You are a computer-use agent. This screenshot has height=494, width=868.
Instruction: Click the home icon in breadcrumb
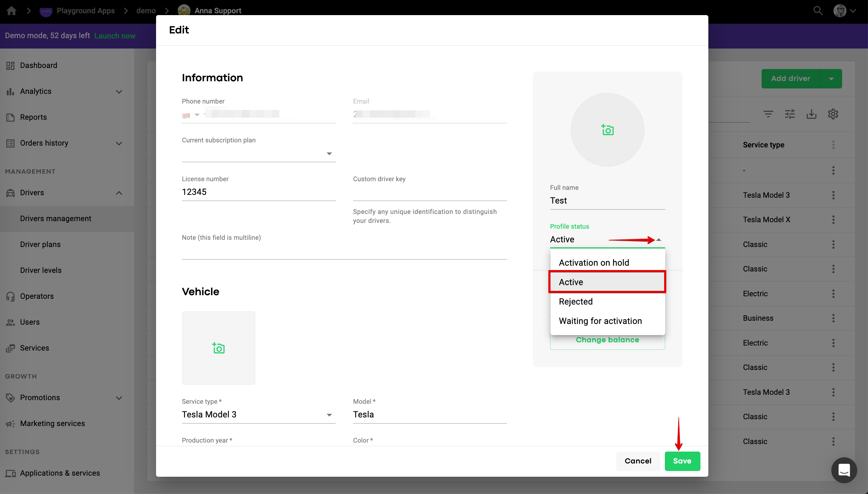tap(12, 11)
